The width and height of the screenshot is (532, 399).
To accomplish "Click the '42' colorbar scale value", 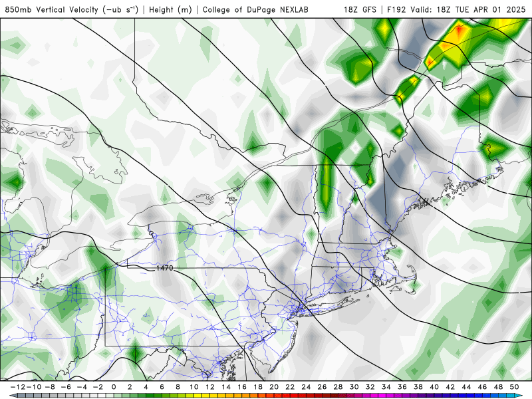I will pos(450,387).
